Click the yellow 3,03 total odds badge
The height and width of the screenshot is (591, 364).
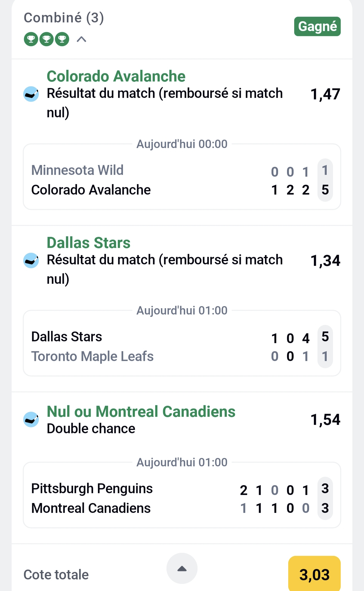314,574
